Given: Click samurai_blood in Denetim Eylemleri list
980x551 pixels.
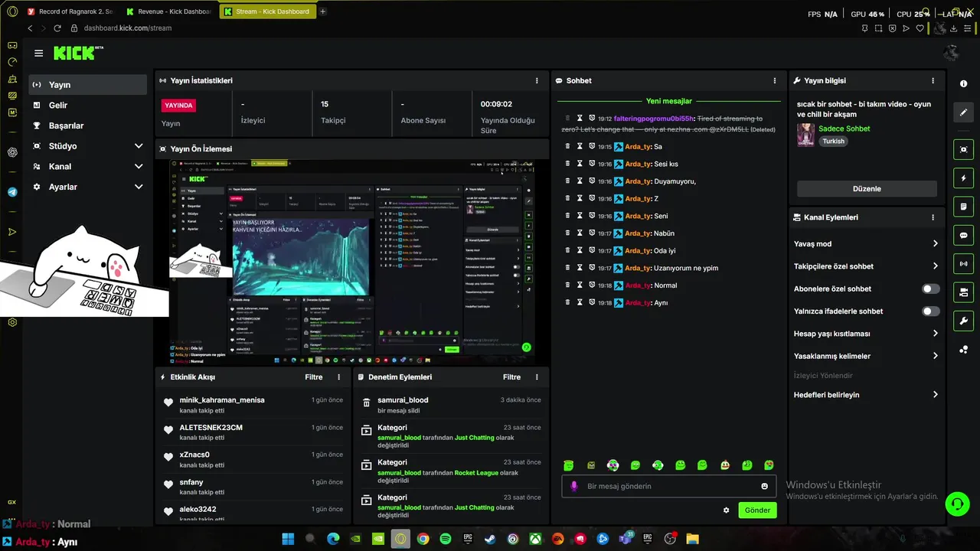Looking at the screenshot, I should tap(403, 400).
